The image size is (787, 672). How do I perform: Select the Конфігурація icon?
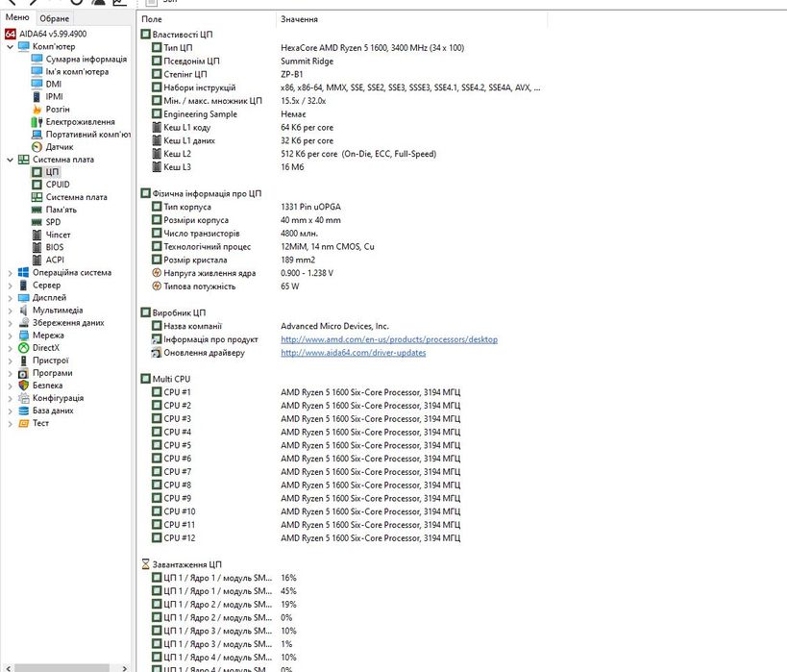tap(23, 398)
